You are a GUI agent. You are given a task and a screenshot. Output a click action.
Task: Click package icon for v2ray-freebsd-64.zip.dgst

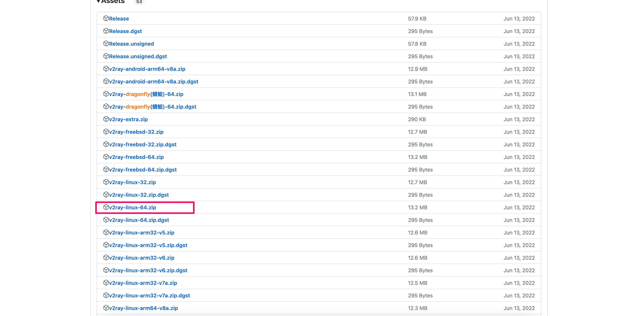(x=106, y=169)
